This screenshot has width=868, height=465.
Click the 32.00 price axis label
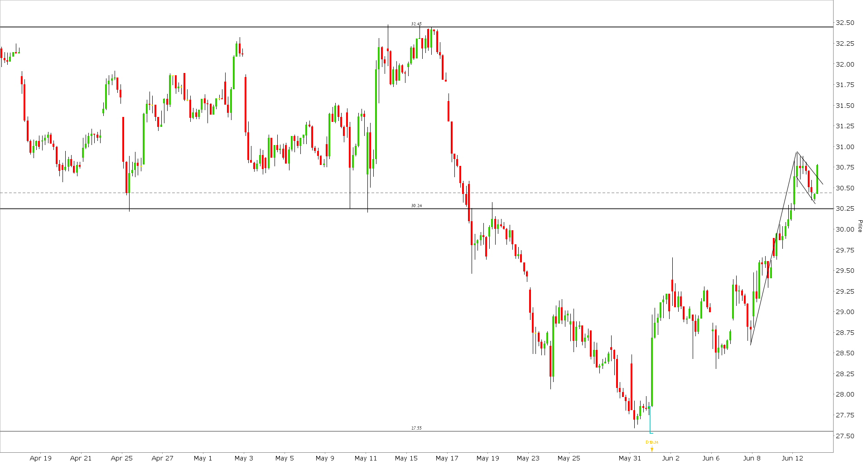tap(845, 64)
